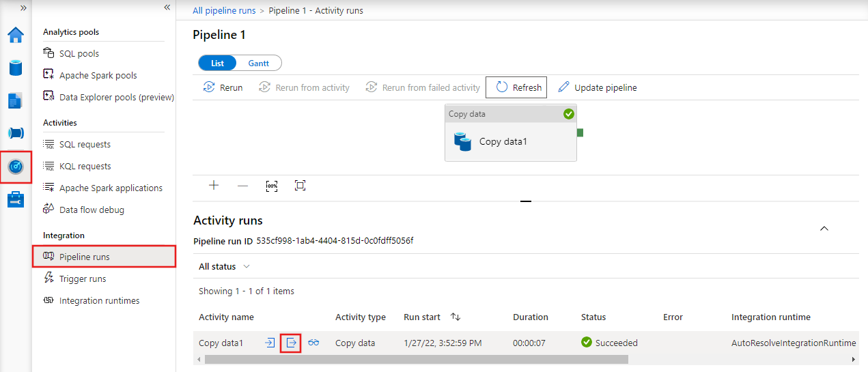This screenshot has height=372, width=868.
Task: Zoom in on the pipeline canvas
Action: [x=214, y=185]
